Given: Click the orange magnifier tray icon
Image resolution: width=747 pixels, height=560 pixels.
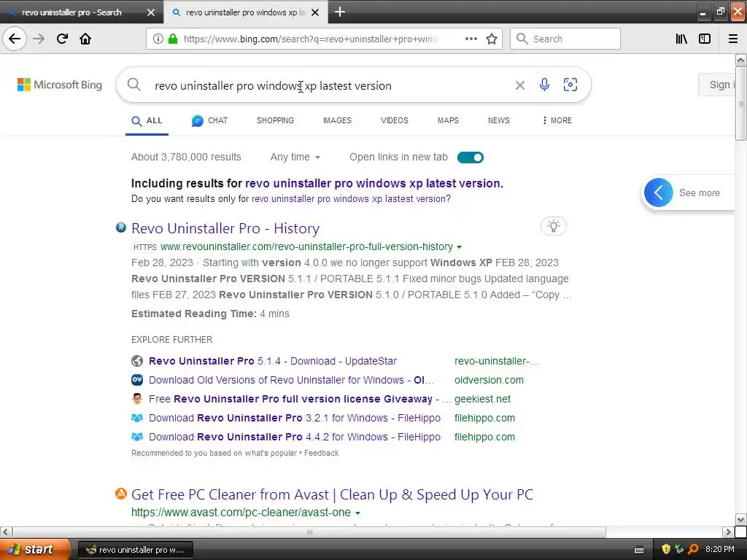Looking at the screenshot, I should point(693,550).
